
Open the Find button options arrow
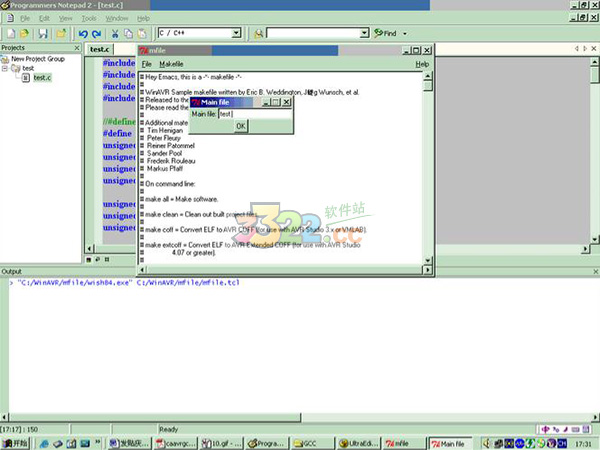405,34
